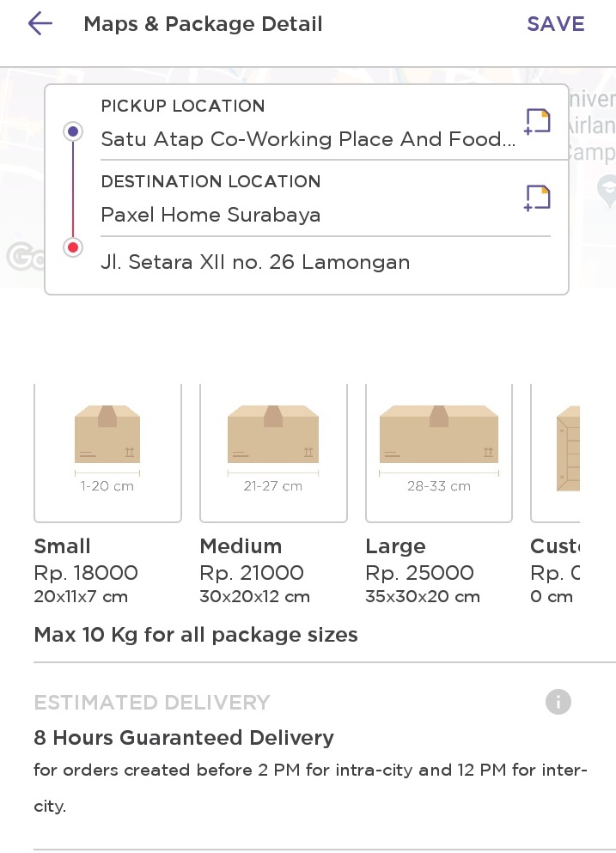This screenshot has height=853, width=616.
Task: Edit the pickup location field
Action: coord(308,139)
